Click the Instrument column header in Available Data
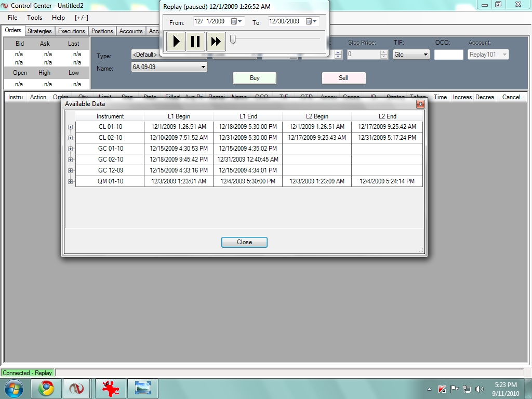Screen dimensions: 532x399 (110, 116)
